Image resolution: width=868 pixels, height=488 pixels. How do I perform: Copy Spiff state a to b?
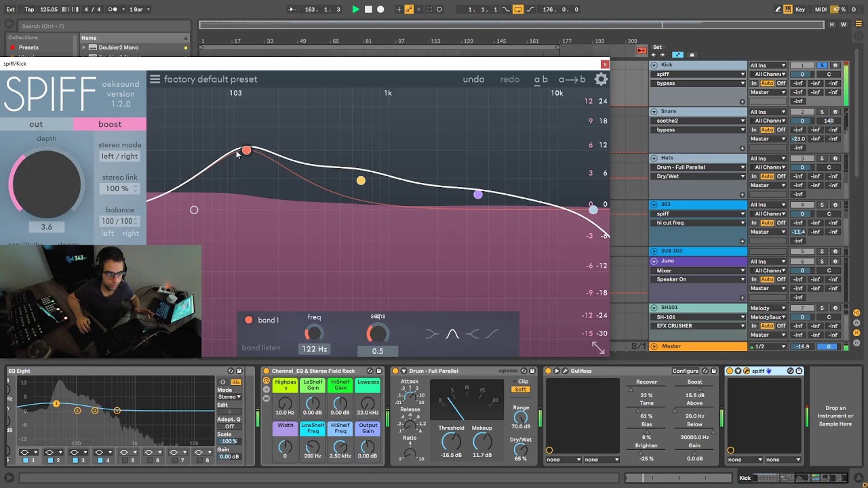point(572,79)
